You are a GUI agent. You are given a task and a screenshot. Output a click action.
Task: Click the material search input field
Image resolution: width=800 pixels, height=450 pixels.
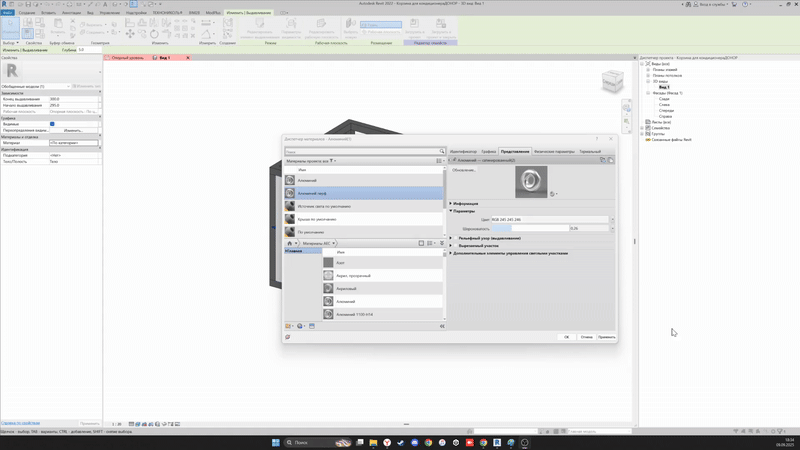[x=362, y=152]
